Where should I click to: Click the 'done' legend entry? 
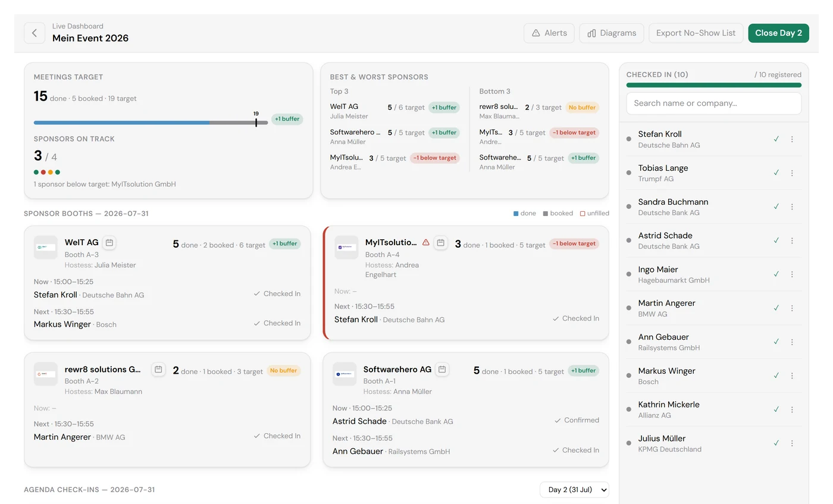click(524, 214)
